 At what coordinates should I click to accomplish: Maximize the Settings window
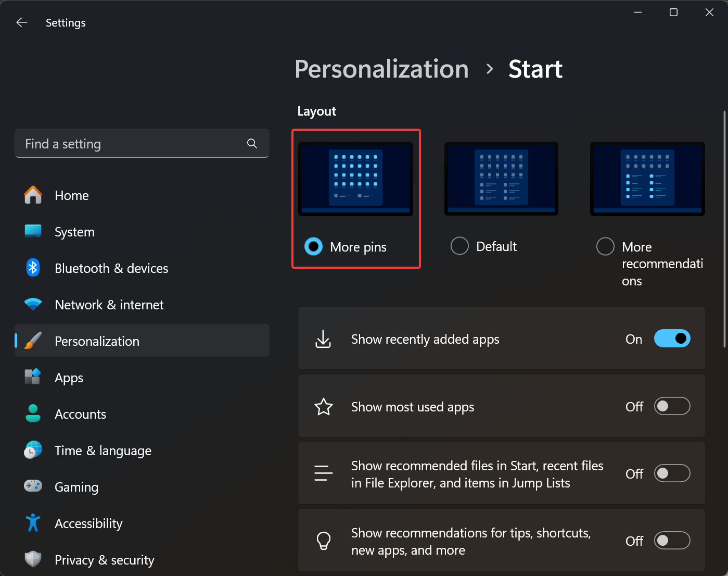[x=673, y=12]
